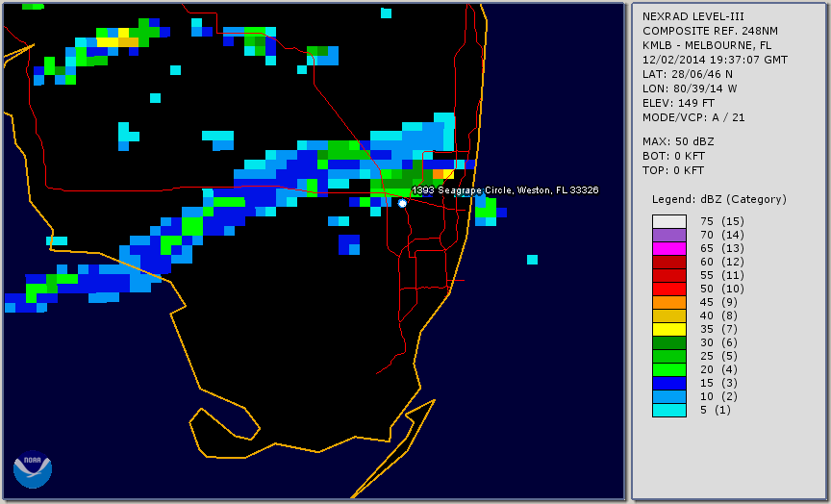Click the legend label 5 (1)
This screenshot has height=504, width=831.
[x=715, y=410]
